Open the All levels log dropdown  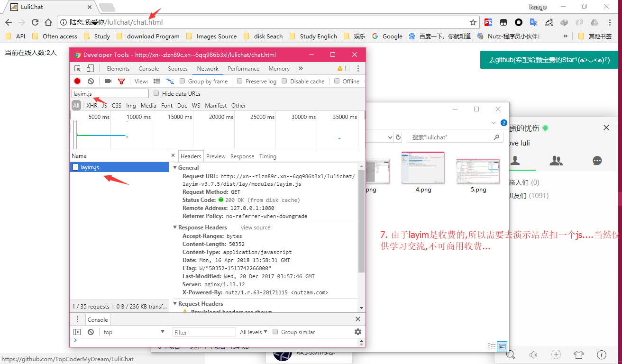(254, 332)
